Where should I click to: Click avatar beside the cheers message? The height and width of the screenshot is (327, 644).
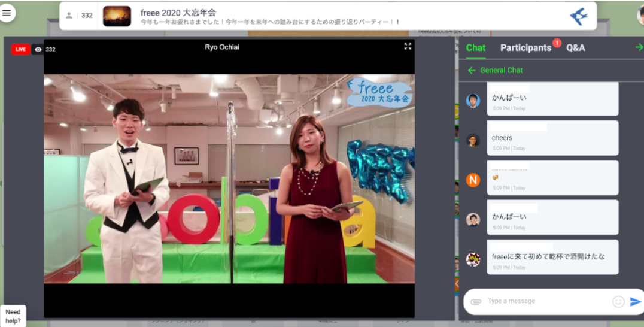[x=473, y=140]
